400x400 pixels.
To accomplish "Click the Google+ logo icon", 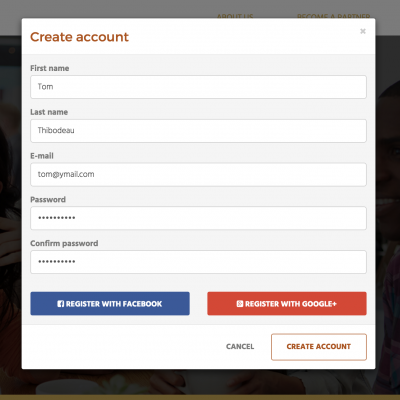I will coord(240,304).
